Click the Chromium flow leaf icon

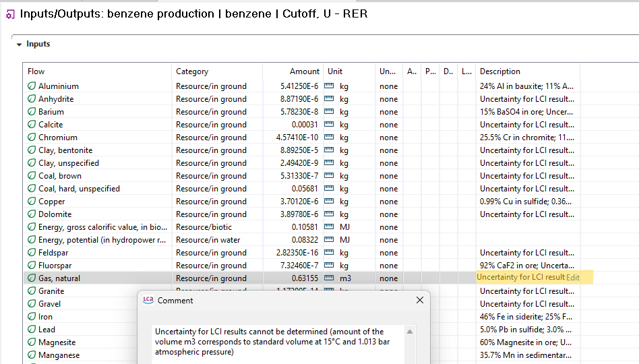coord(32,138)
